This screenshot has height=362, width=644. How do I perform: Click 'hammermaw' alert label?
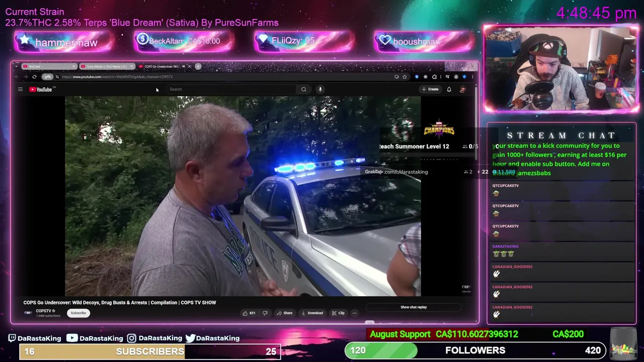[66, 43]
